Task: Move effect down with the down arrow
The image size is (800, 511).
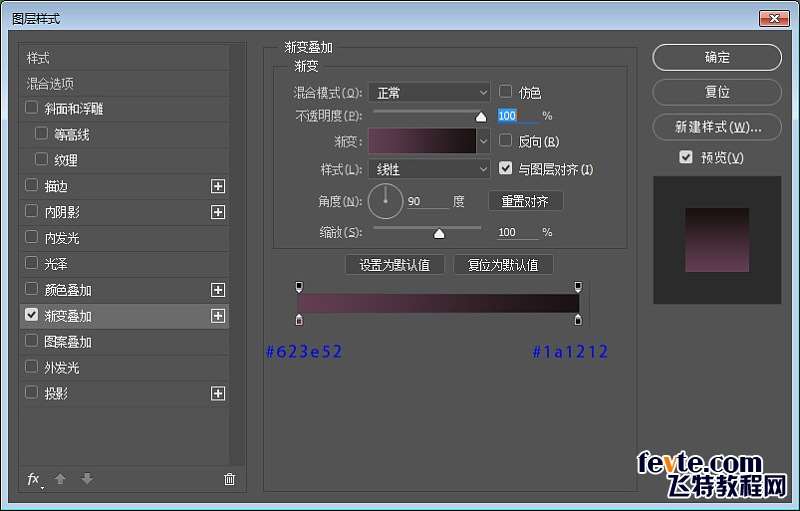Action: (x=87, y=479)
